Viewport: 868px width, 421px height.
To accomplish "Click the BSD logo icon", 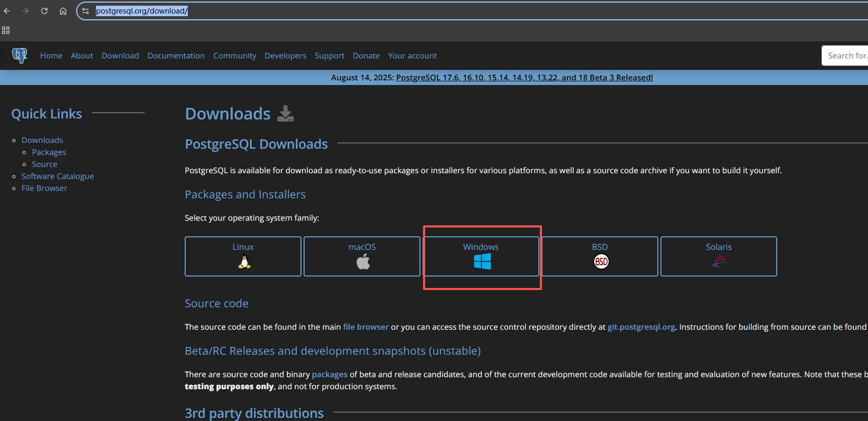I will coord(601,262).
